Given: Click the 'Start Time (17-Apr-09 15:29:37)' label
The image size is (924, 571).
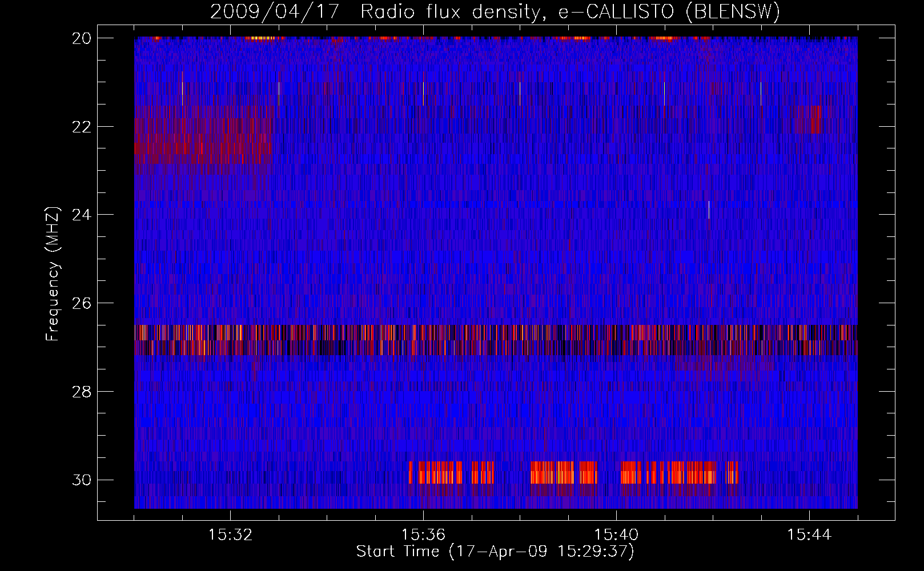Looking at the screenshot, I should (x=495, y=552).
